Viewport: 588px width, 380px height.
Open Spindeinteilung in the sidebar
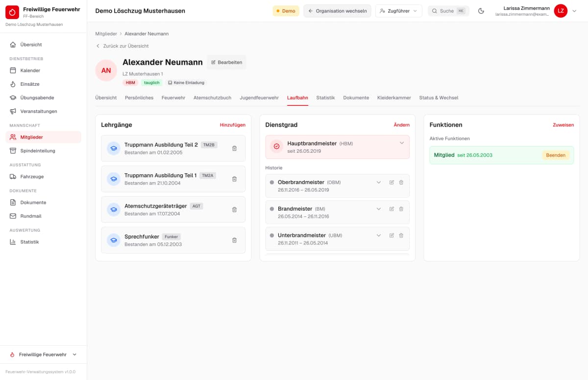[x=43, y=151]
